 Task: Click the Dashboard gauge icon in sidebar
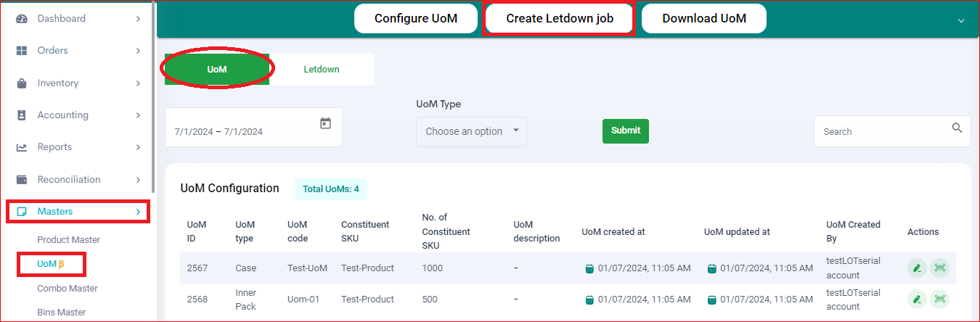(22, 19)
